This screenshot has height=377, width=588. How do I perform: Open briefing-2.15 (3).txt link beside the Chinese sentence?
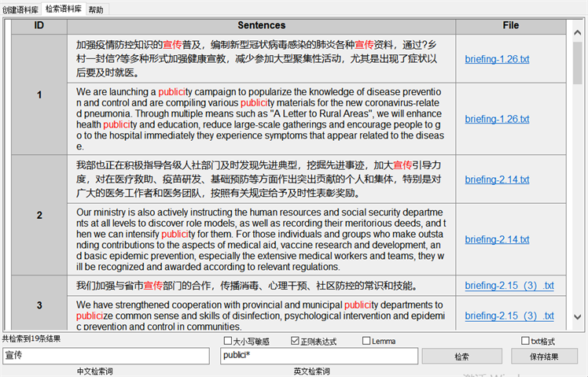tap(509, 286)
